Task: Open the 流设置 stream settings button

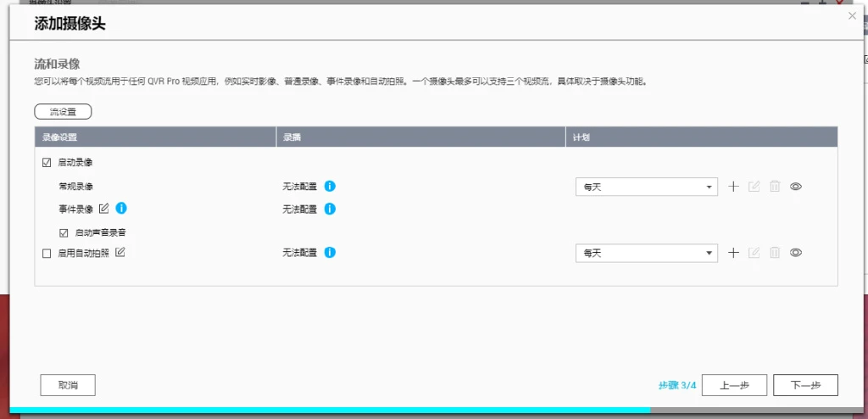Action: [x=63, y=111]
